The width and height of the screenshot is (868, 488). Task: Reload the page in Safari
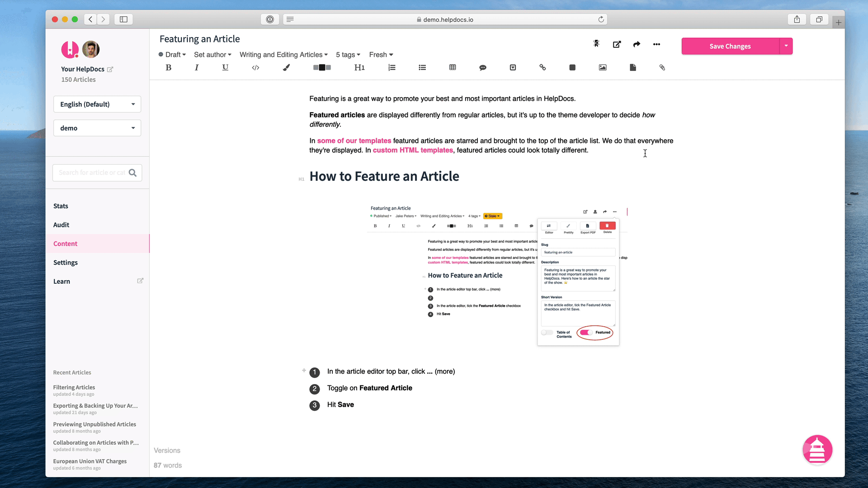[601, 19]
